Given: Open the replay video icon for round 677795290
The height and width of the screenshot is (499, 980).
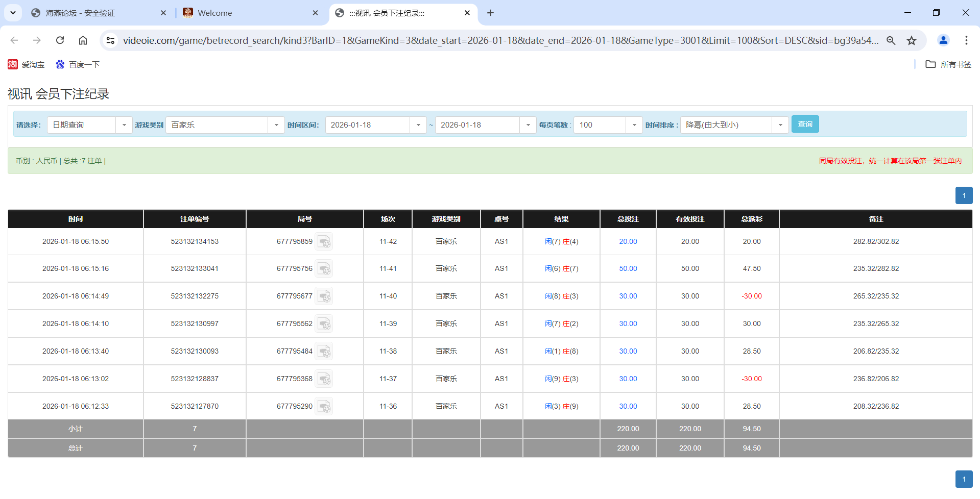Looking at the screenshot, I should [324, 406].
